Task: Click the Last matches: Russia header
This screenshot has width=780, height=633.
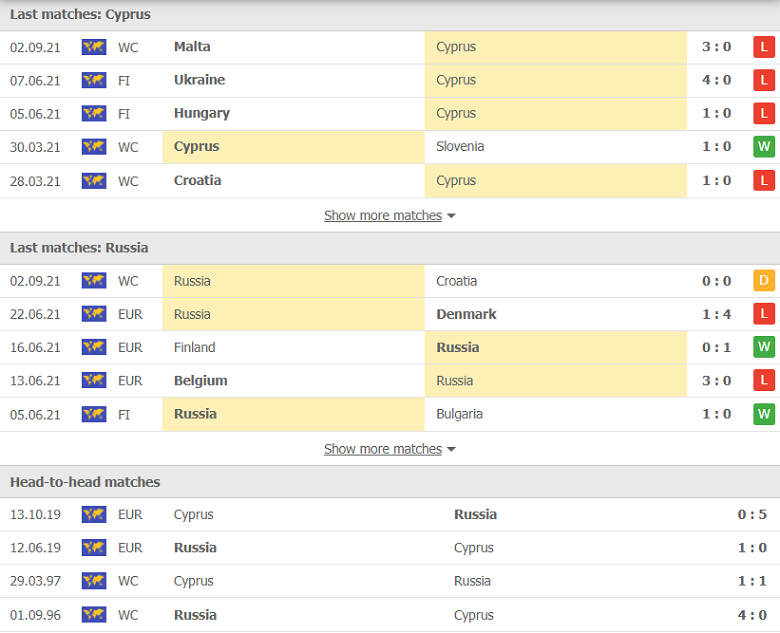Action: pyautogui.click(x=79, y=247)
